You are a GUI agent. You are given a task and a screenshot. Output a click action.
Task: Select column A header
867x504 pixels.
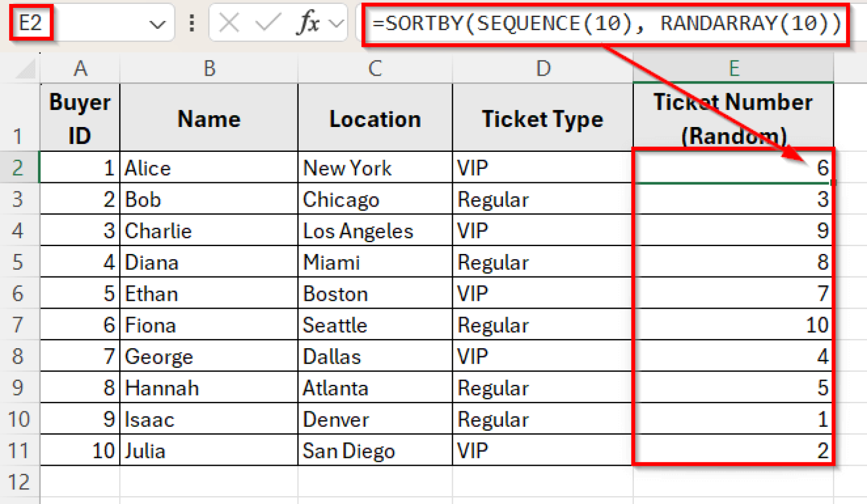tap(80, 68)
